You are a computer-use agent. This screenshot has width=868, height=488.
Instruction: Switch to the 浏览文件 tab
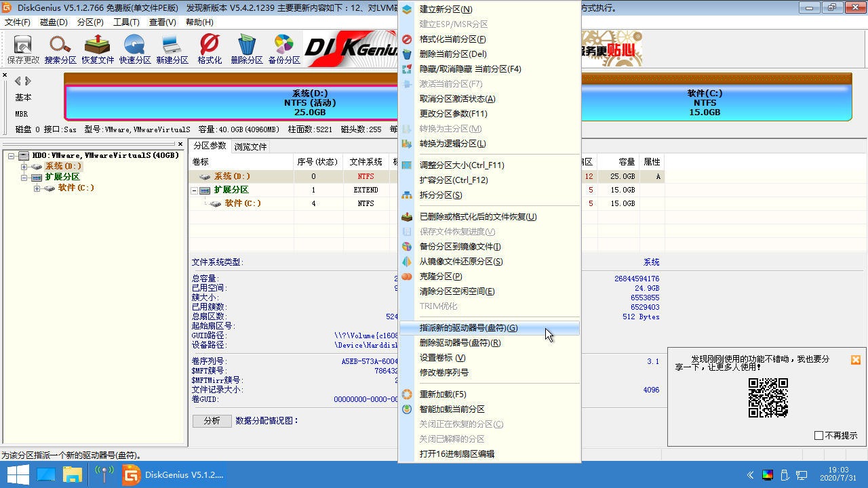pyautogui.click(x=250, y=146)
